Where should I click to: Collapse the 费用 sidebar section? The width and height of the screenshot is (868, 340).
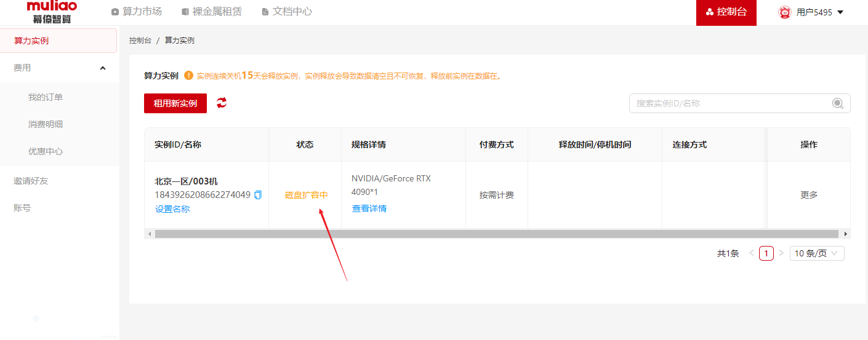pyautogui.click(x=60, y=68)
